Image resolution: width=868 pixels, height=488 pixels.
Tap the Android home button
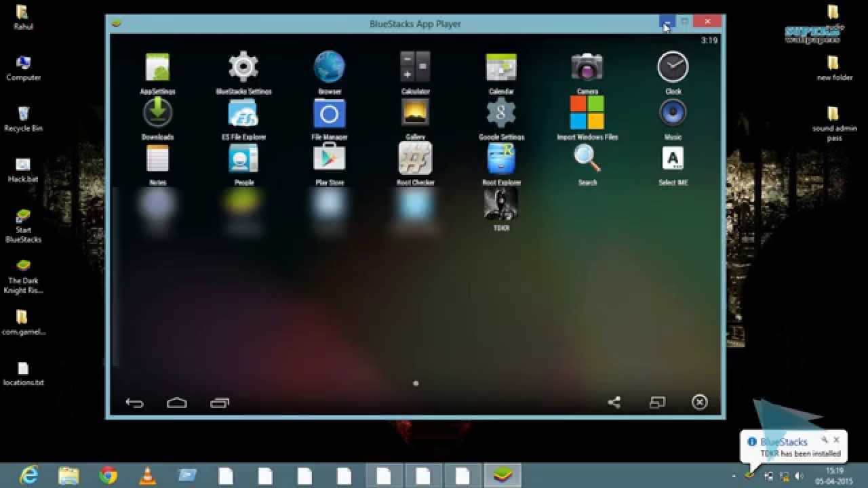(x=177, y=403)
